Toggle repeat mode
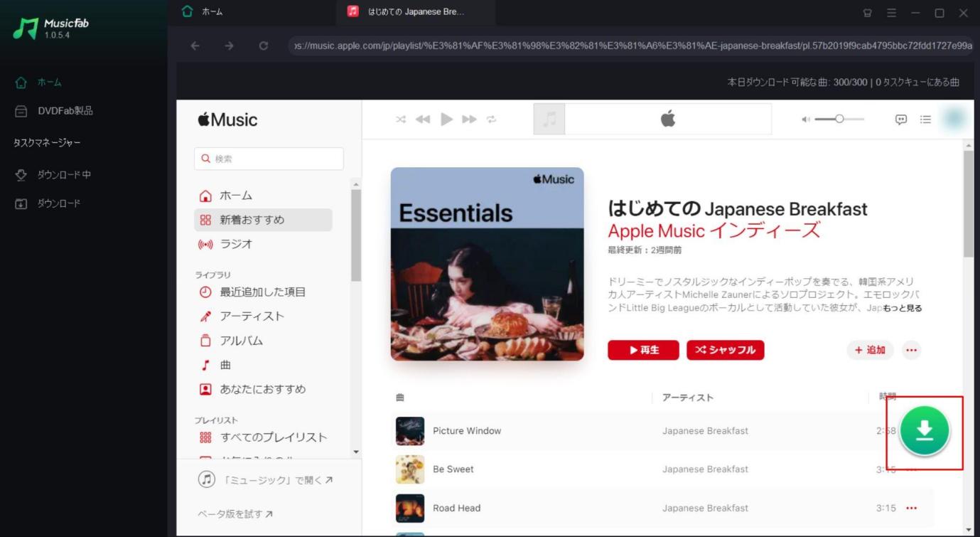This screenshot has height=537, width=980. [491, 119]
